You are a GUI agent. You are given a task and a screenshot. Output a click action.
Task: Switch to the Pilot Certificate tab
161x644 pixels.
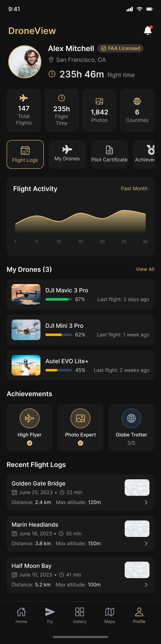click(109, 154)
